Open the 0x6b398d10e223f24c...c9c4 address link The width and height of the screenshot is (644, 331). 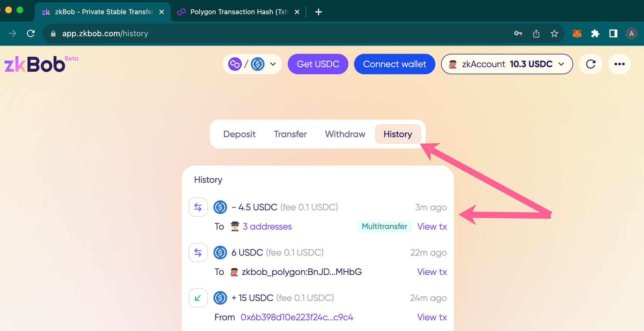pos(297,317)
